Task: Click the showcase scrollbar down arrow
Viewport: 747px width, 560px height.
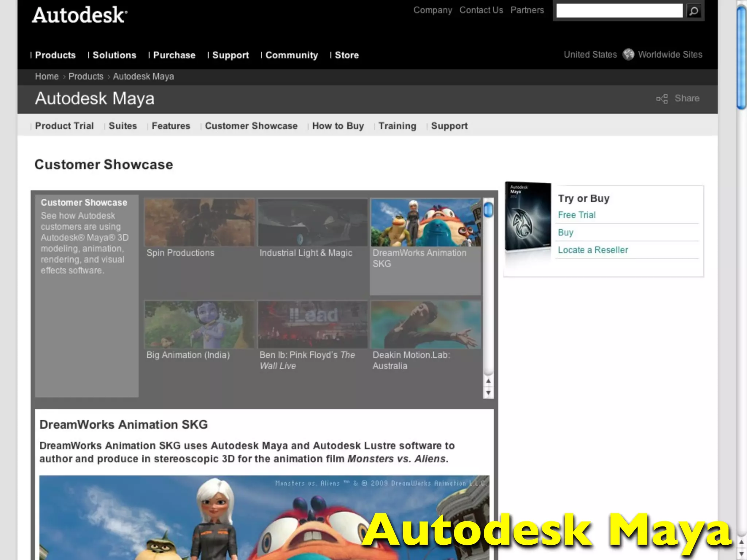Action: (x=488, y=393)
